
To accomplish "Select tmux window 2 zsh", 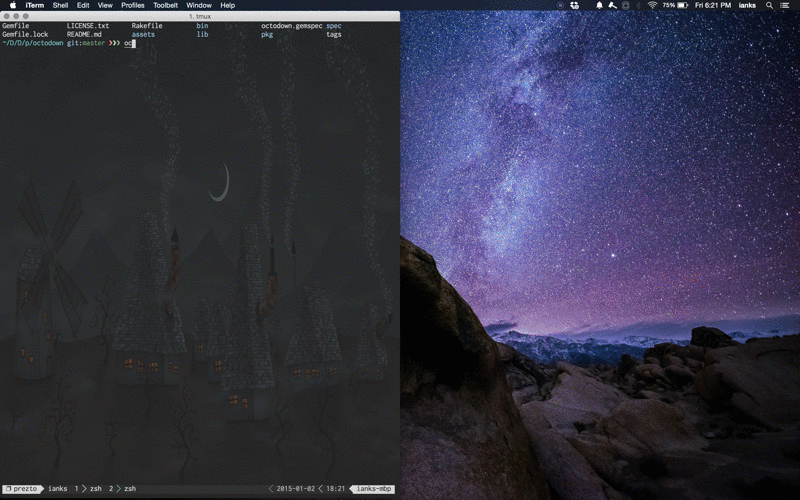I will tap(122, 488).
